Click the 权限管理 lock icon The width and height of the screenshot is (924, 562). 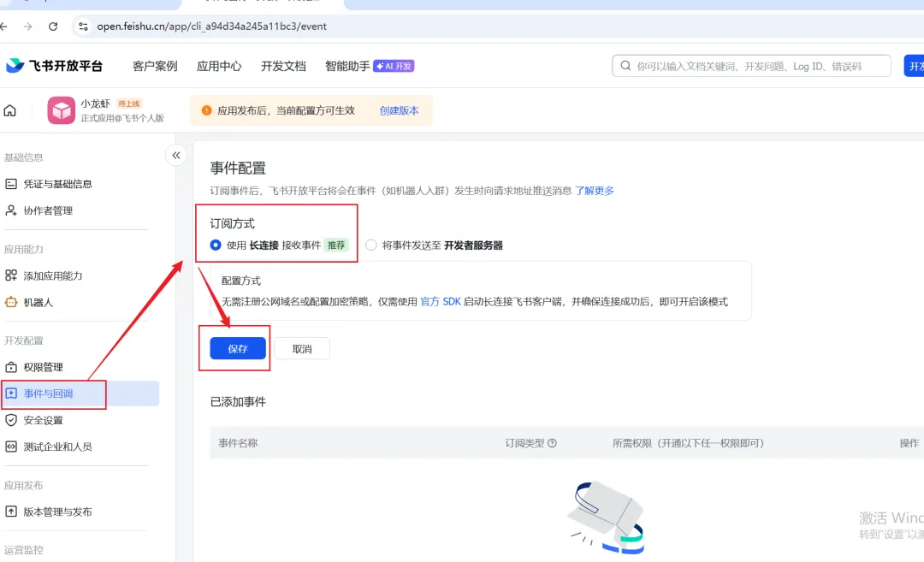click(x=11, y=367)
